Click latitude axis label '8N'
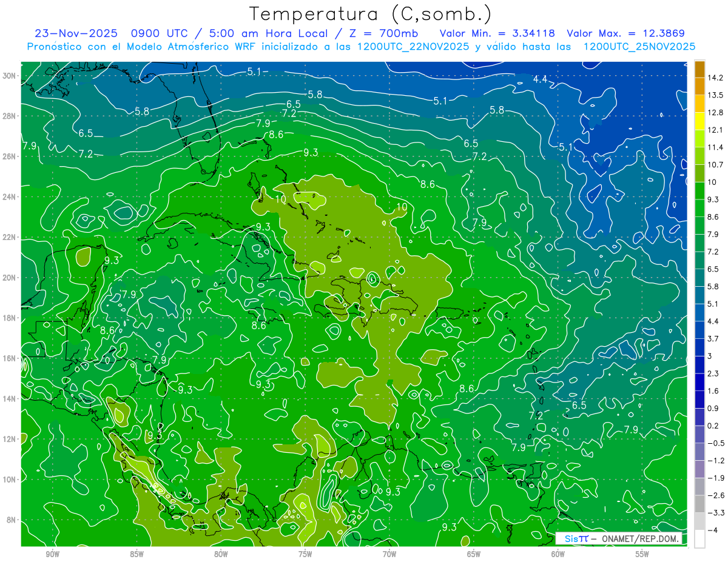The image size is (728, 562). click(12, 520)
